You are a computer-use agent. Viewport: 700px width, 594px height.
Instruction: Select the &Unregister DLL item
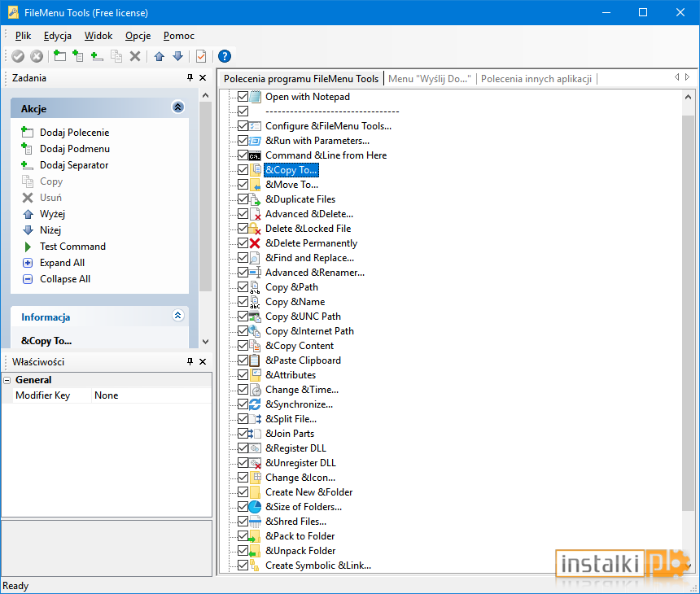pyautogui.click(x=300, y=463)
